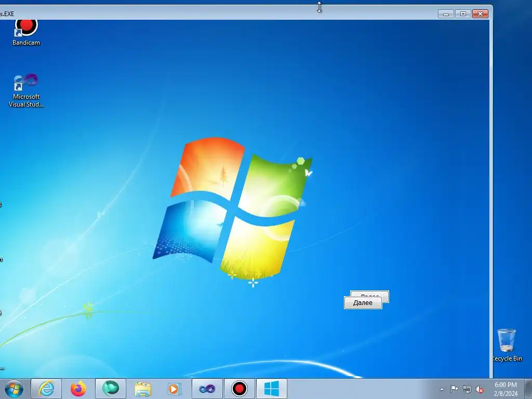Open the green globe app on taskbar

coord(111,389)
